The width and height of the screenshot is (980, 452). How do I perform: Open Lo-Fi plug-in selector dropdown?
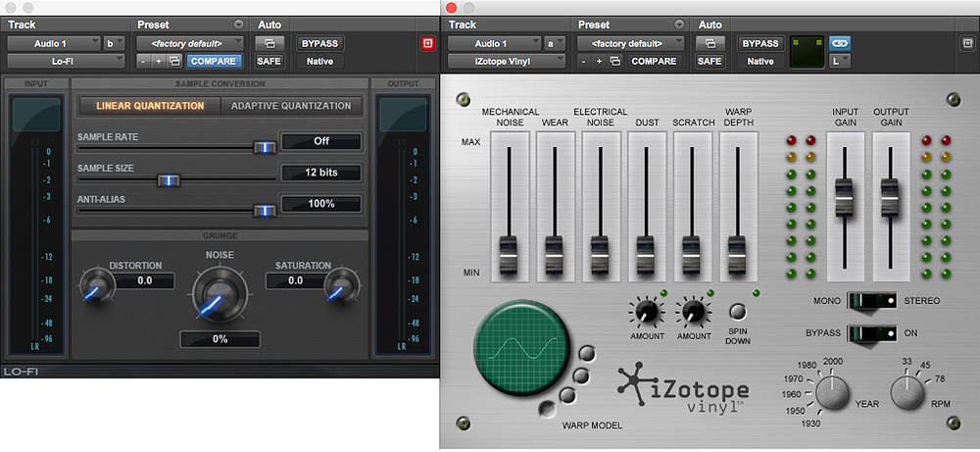click(x=66, y=61)
